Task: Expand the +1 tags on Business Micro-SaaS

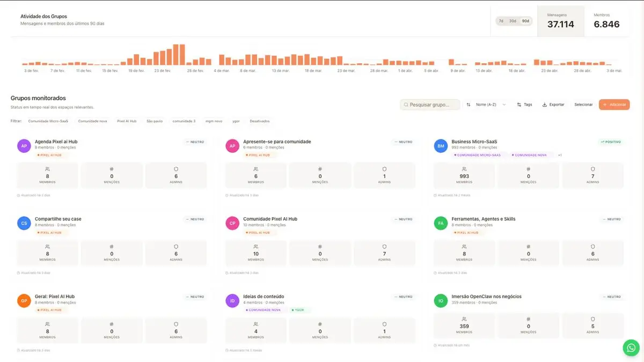Action: click(560, 155)
